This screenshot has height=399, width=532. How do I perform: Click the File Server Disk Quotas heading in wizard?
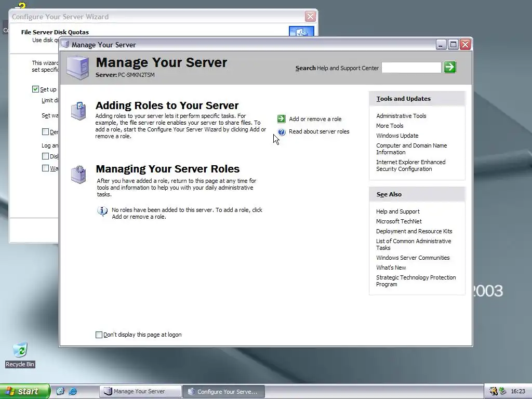coord(55,32)
